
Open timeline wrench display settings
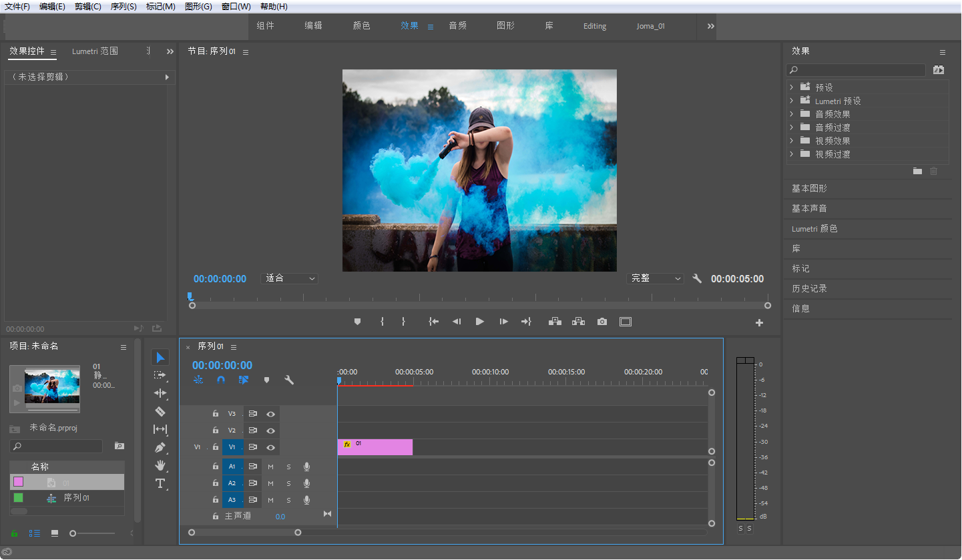pyautogui.click(x=289, y=380)
